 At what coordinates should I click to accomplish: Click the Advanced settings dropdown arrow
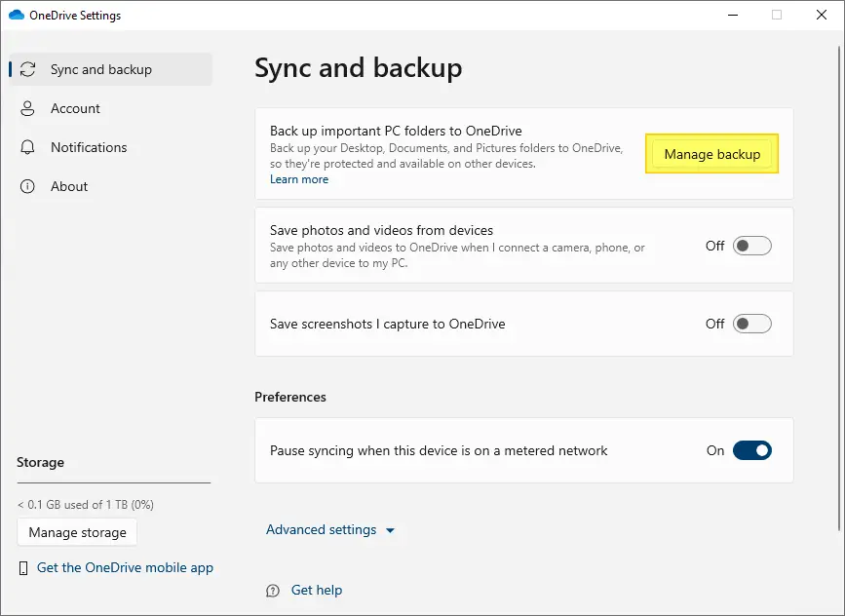click(390, 531)
